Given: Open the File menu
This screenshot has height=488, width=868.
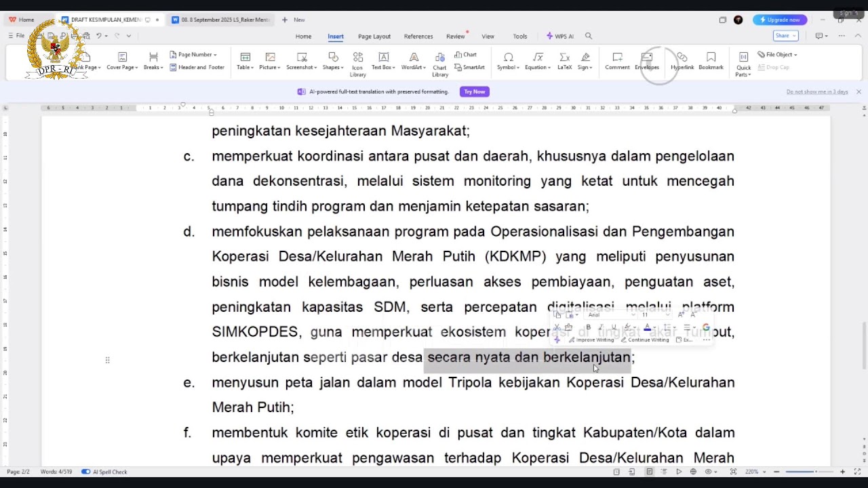Looking at the screenshot, I should 17,36.
